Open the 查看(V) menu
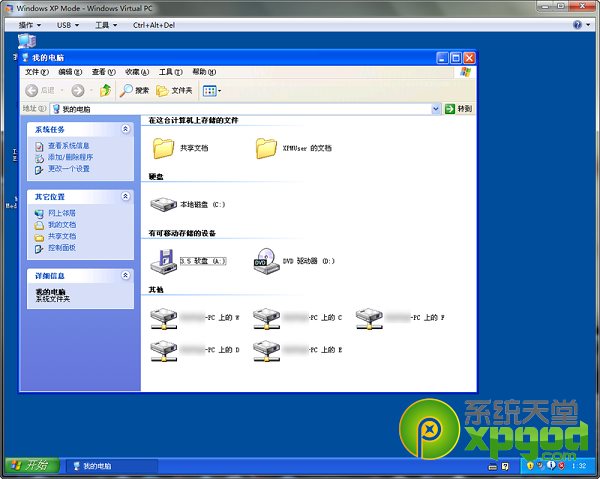The image size is (600, 479). pyautogui.click(x=102, y=72)
